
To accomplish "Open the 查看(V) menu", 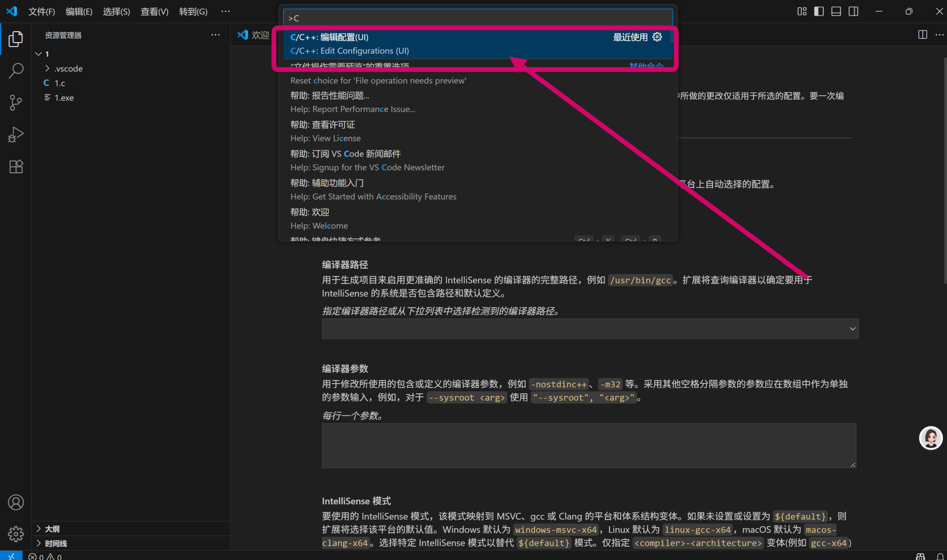I will (x=154, y=11).
